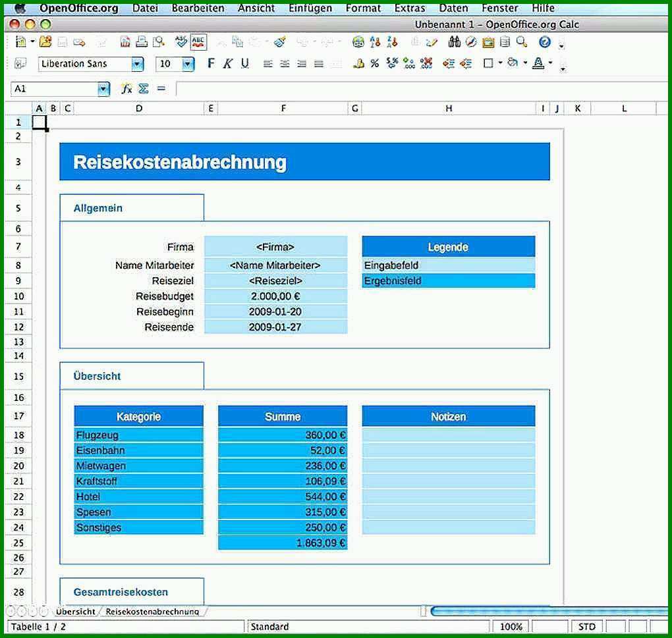Viewport: 672px width, 638px height.
Task: Click Standard number format icon
Action: click(392, 63)
